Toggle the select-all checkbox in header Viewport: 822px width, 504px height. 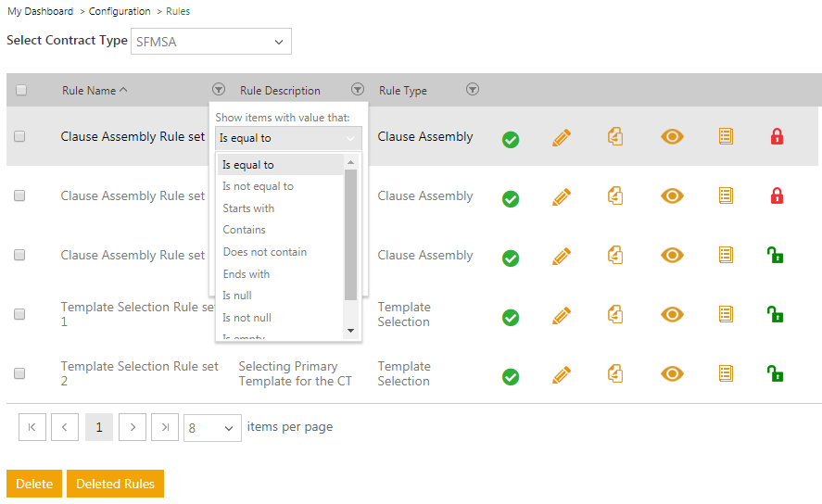[x=20, y=91]
